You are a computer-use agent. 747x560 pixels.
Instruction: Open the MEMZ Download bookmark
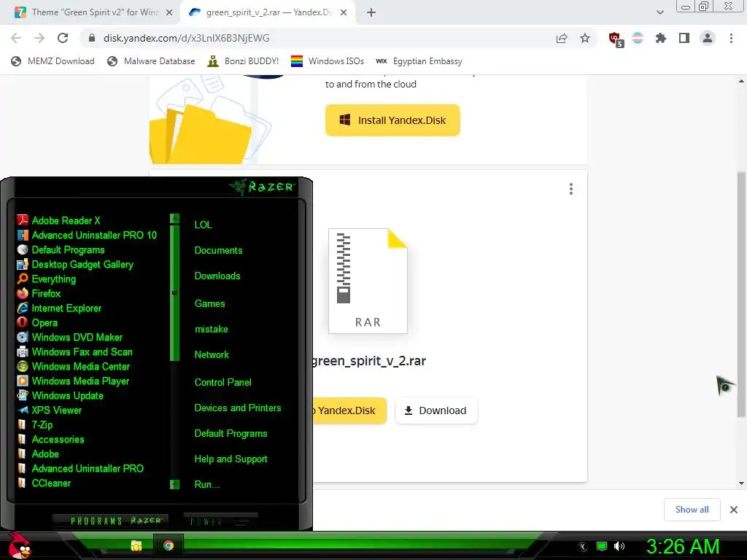tap(53, 61)
